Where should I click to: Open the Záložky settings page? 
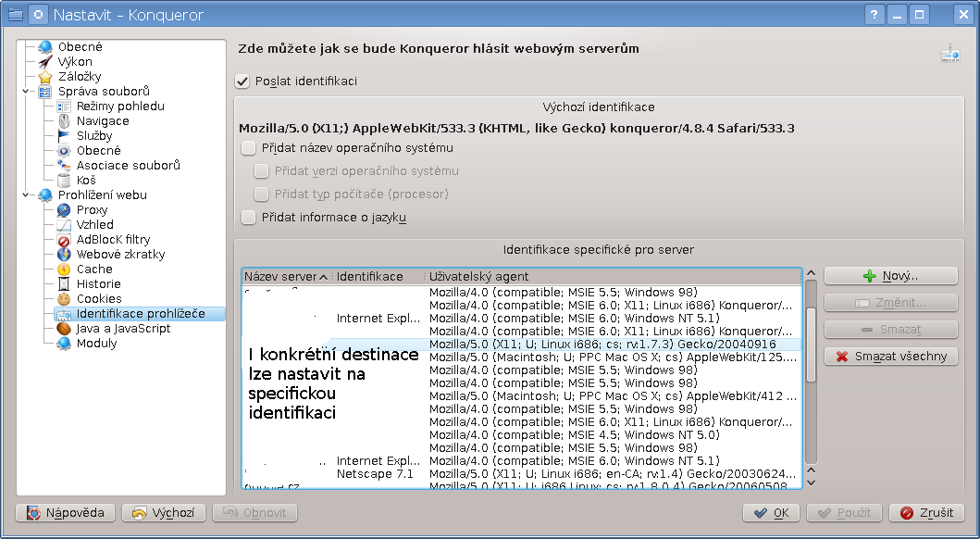coord(80,77)
